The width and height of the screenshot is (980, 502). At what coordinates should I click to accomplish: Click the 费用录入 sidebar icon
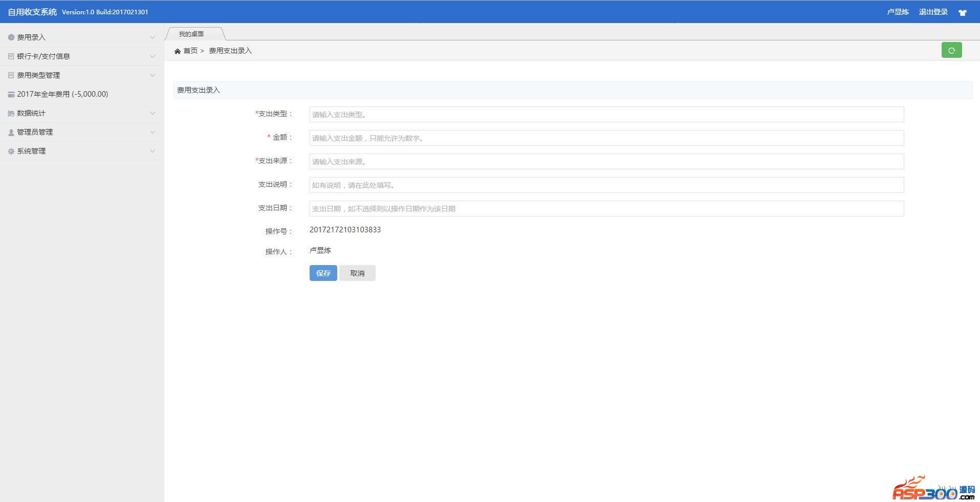pyautogui.click(x=11, y=37)
